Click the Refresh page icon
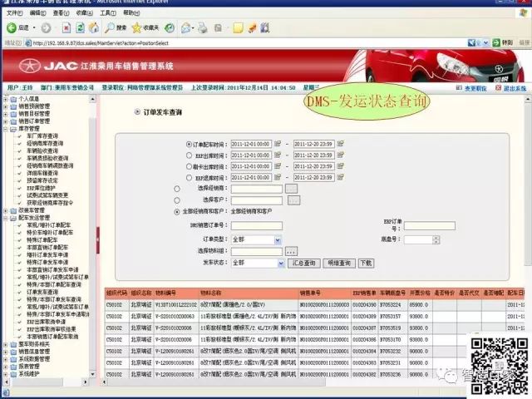Image resolution: width=532 pixels, height=399 pixels. click(x=81, y=27)
